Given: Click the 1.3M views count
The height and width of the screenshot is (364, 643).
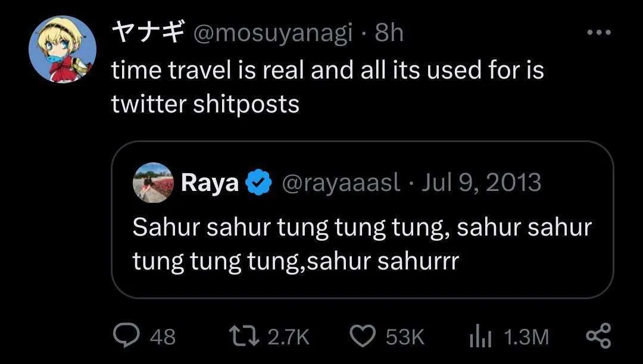Looking at the screenshot, I should [x=526, y=337].
